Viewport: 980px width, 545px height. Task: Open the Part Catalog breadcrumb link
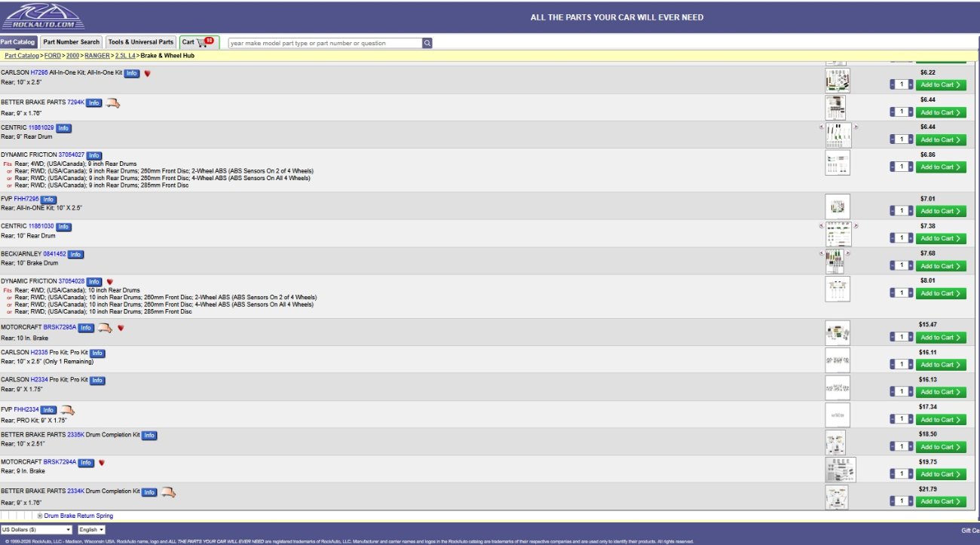(21, 56)
